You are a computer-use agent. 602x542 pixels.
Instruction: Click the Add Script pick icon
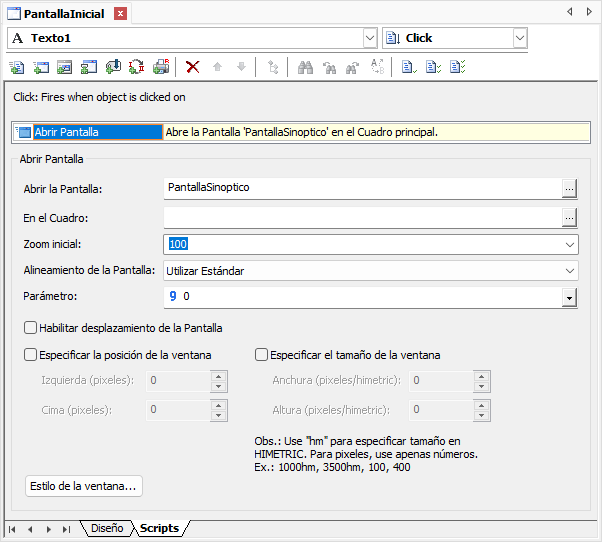click(x=17, y=67)
